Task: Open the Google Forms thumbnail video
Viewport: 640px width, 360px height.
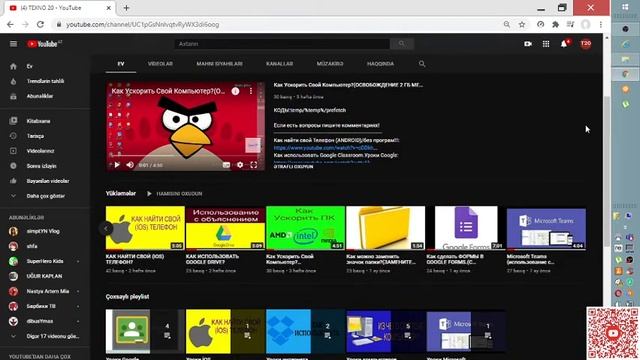Action: pyautogui.click(x=466, y=228)
